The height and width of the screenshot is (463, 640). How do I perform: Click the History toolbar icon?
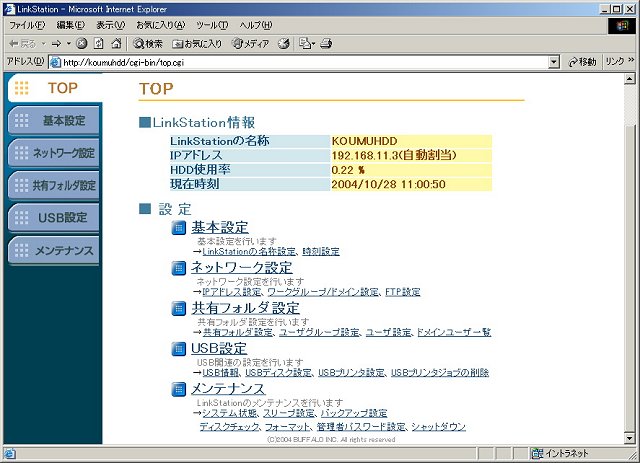click(x=284, y=43)
